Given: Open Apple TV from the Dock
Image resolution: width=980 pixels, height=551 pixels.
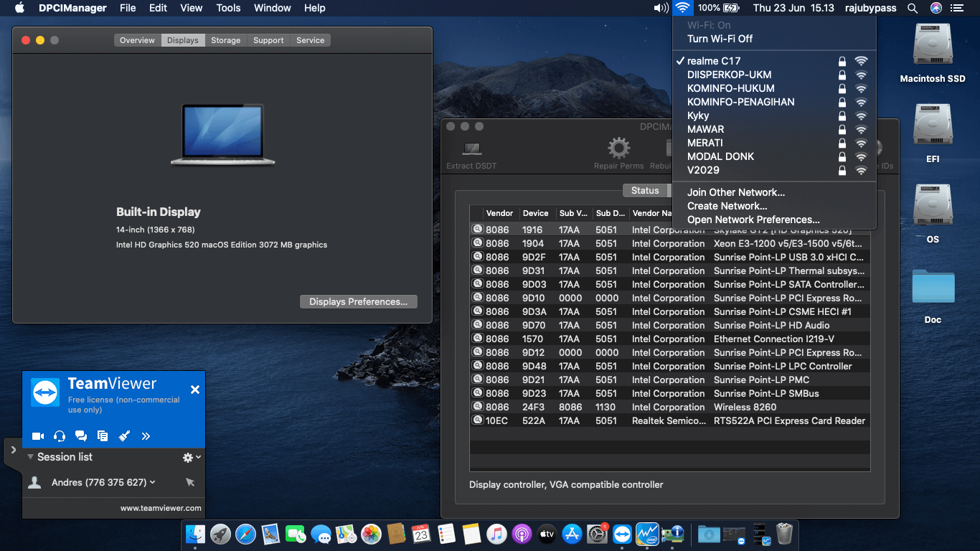Looking at the screenshot, I should point(547,534).
